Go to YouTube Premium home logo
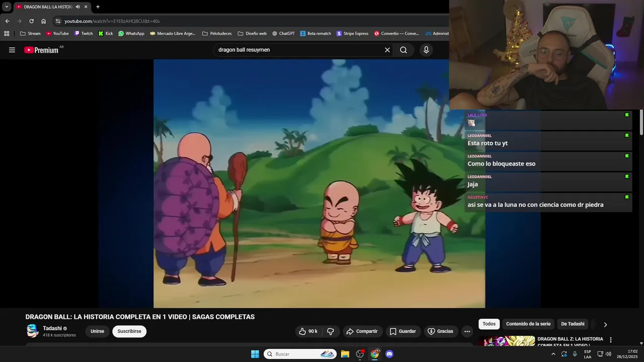The image size is (644, 362). tap(42, 50)
